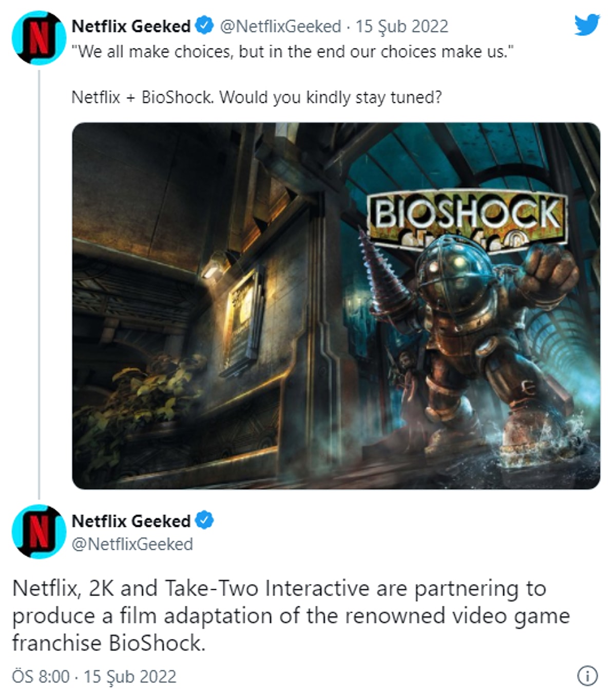Click the Twitter bird logo
The height and width of the screenshot is (689, 616).
pos(587,25)
